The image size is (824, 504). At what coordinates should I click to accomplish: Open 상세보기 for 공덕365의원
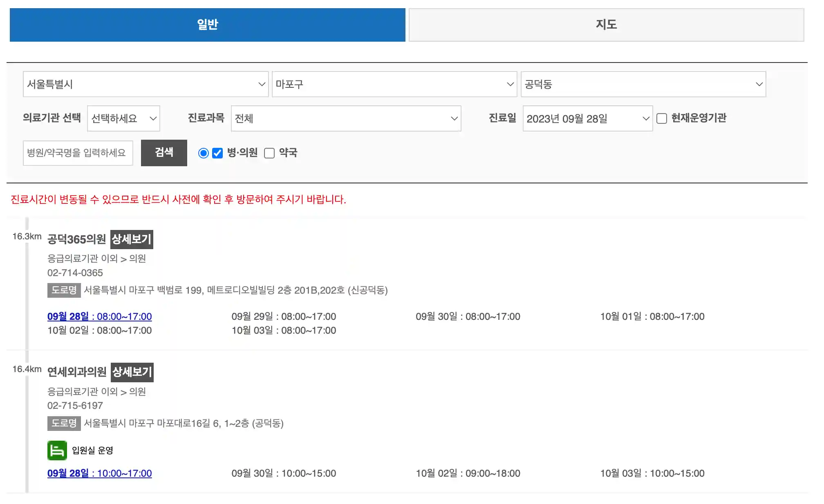(132, 240)
